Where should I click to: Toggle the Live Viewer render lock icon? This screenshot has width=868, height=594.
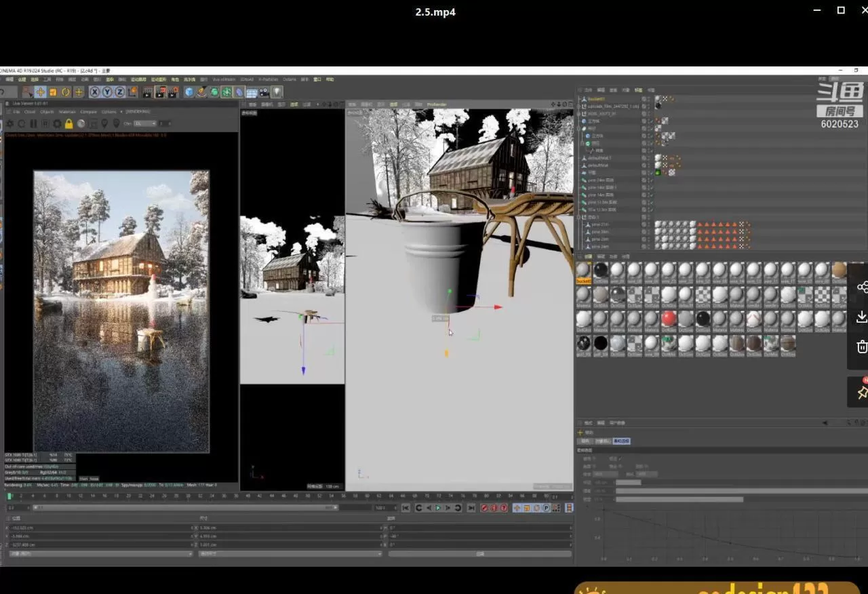(68, 124)
